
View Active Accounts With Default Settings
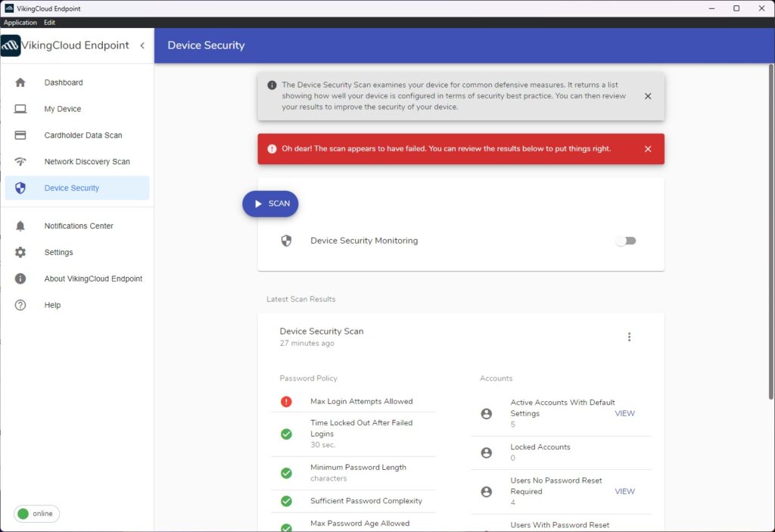point(624,413)
